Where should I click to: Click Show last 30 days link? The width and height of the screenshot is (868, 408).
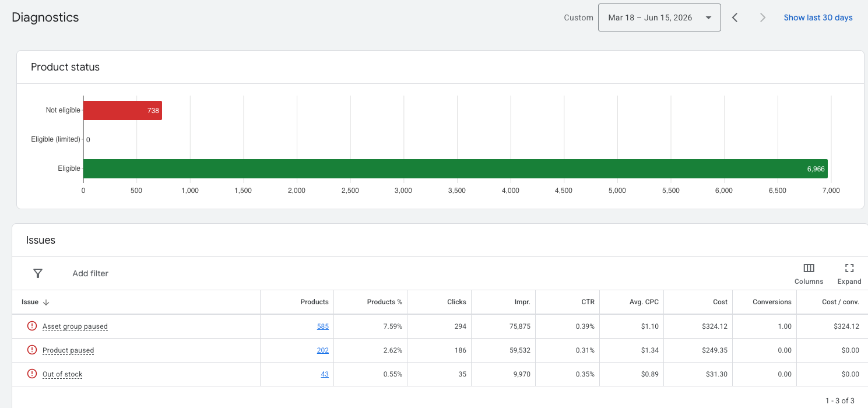pos(818,17)
